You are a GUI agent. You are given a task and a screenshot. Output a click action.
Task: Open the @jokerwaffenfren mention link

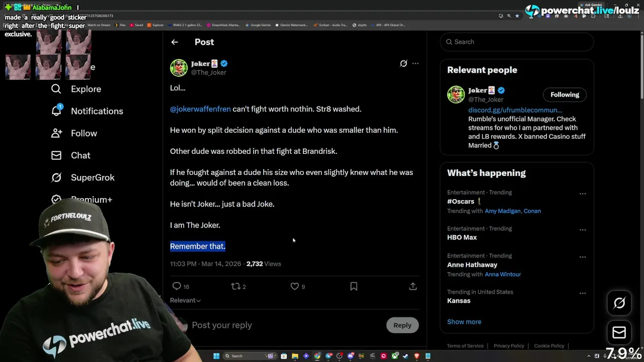tap(200, 109)
